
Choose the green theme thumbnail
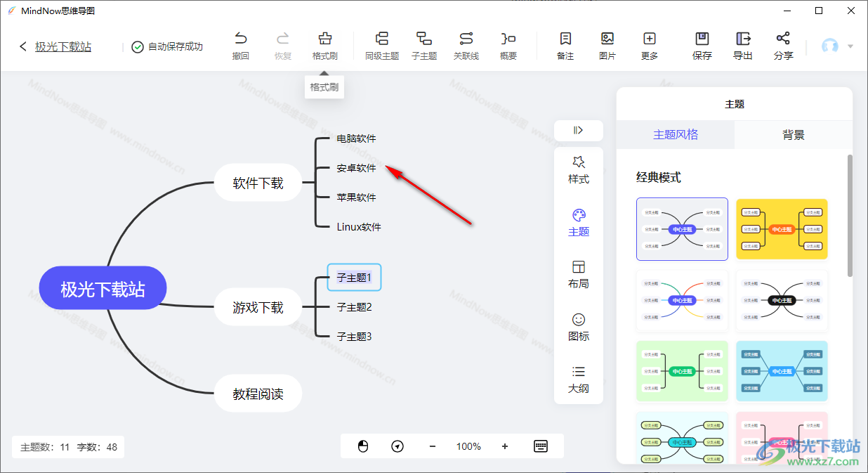click(682, 371)
